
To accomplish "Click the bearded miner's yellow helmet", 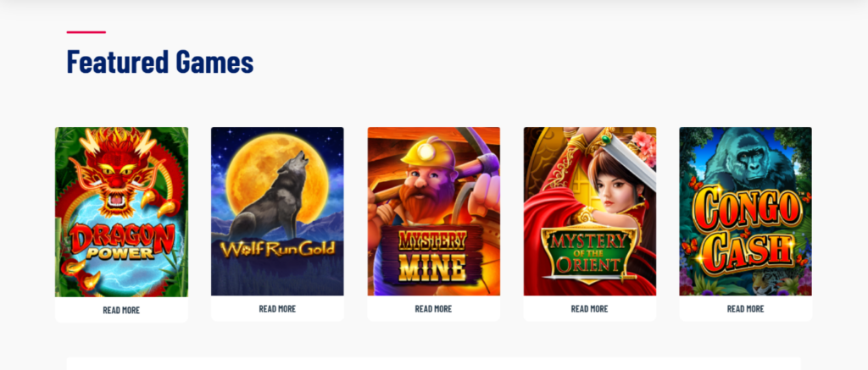I will pos(427,152).
